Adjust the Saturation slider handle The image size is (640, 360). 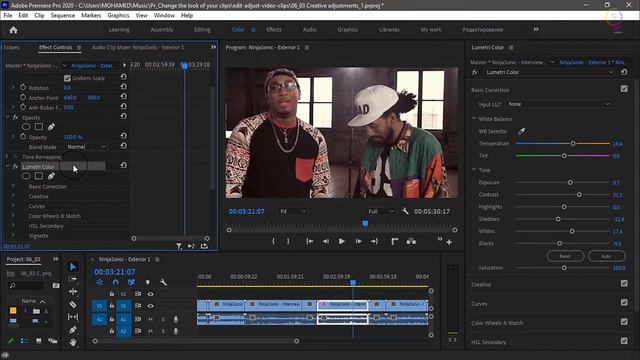564,268
